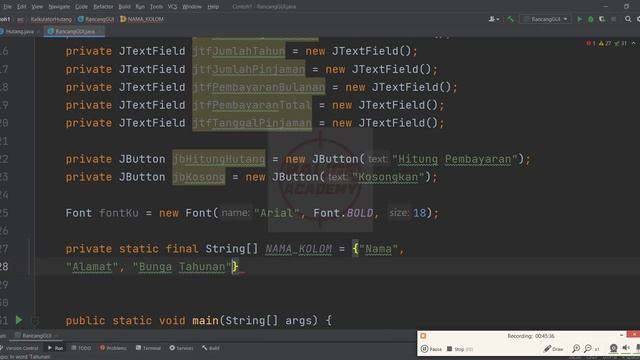Click "Kosongkan" string literal
640x360 pixels.
[388, 177]
